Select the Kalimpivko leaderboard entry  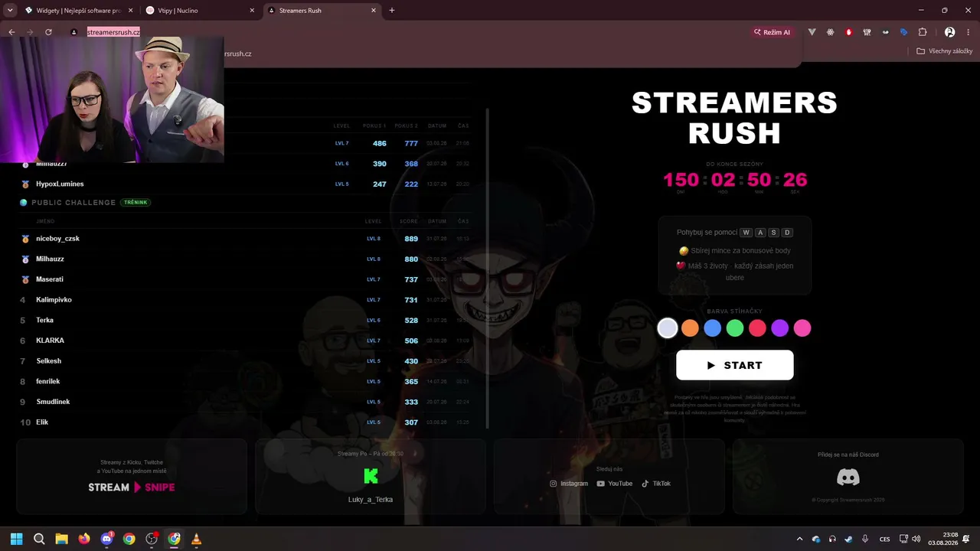click(x=245, y=300)
